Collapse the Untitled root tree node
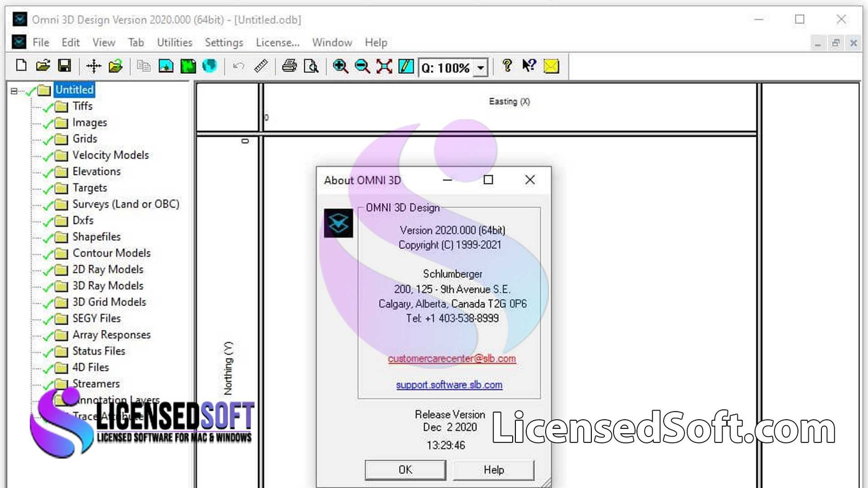This screenshot has width=868, height=488. tap(14, 91)
